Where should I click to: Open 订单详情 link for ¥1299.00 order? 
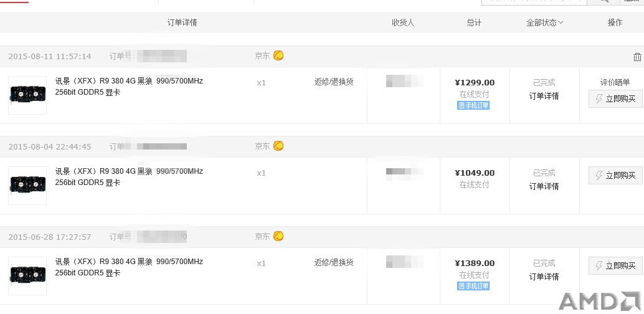pos(544,96)
